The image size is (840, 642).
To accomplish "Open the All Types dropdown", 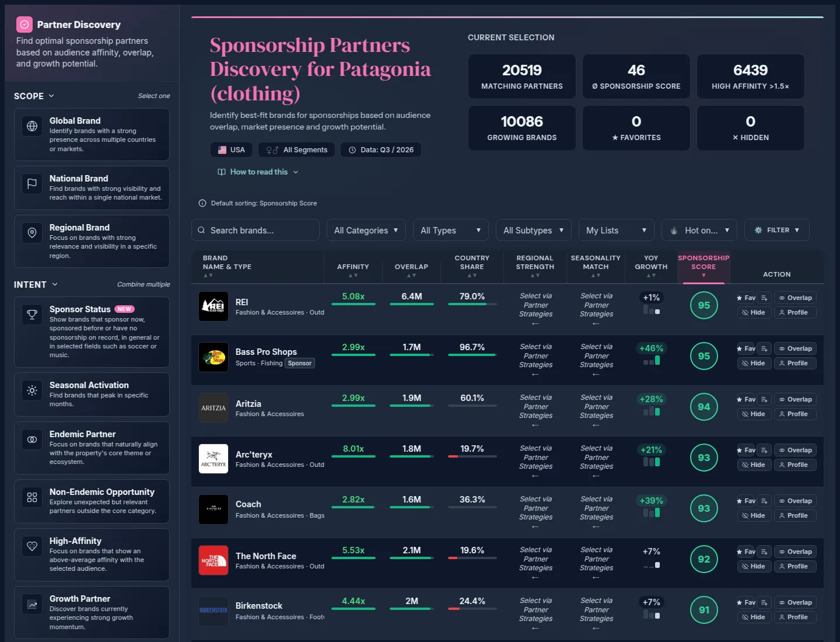I will tap(451, 230).
